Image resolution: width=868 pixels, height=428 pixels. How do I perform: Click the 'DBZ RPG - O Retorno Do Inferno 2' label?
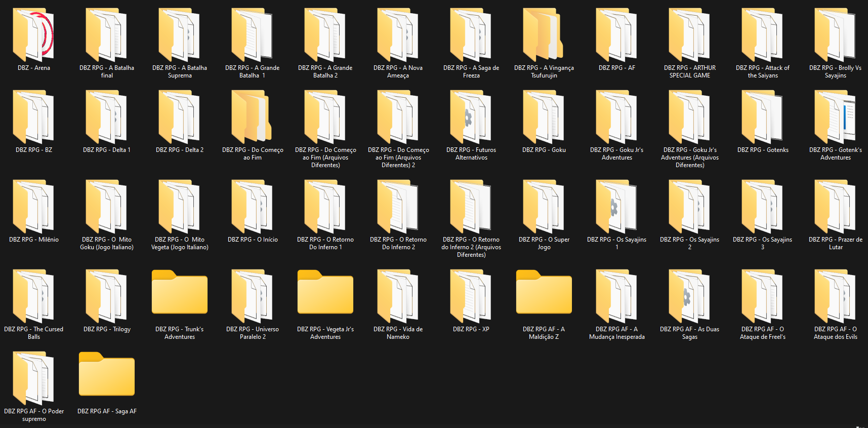tap(398, 244)
